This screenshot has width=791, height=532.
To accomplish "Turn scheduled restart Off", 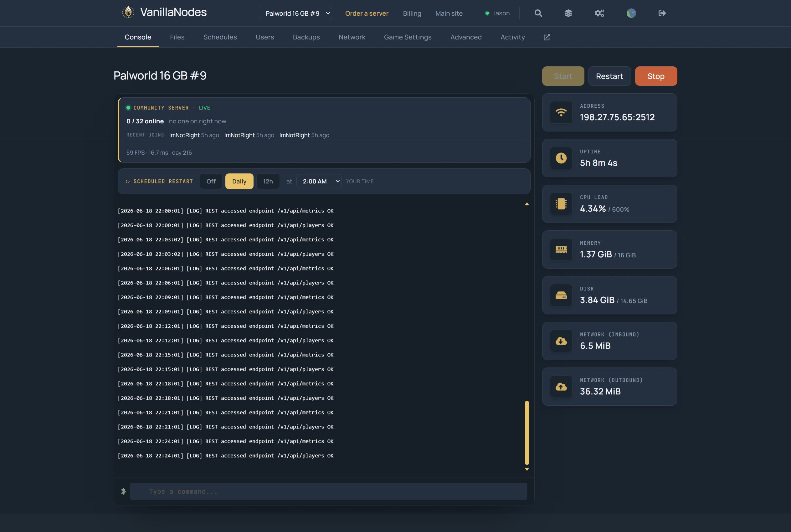I will (211, 181).
